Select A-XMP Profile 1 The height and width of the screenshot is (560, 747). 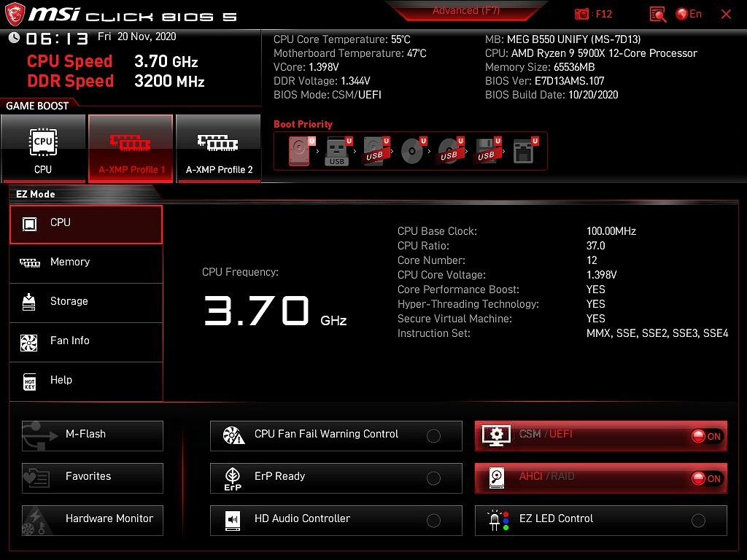coord(131,149)
